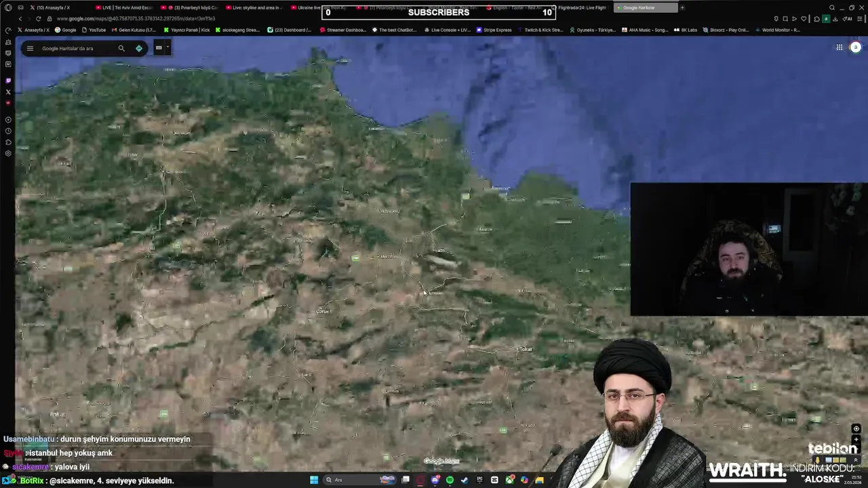
Task: Switch to the 'LIVE | Tel Aviv' tab
Action: (124, 7)
